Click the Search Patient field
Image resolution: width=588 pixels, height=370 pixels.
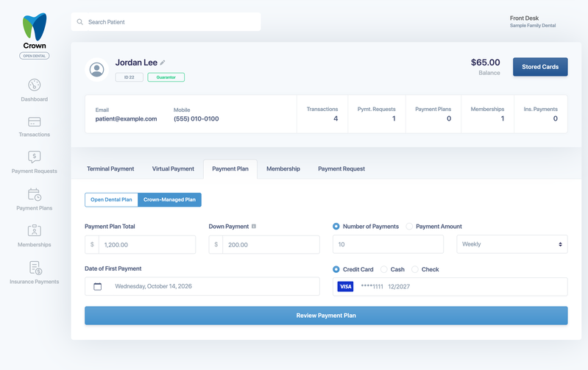(x=166, y=22)
